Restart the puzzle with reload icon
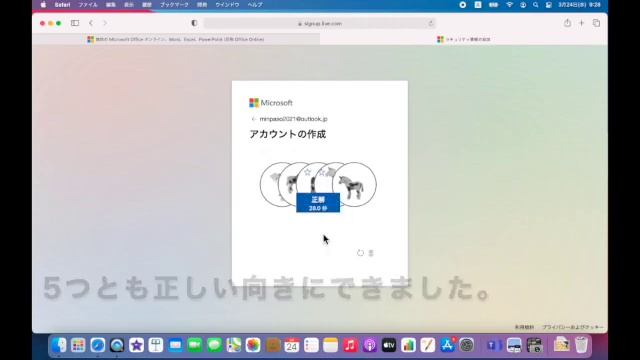This screenshot has width=640, height=360. (360, 253)
